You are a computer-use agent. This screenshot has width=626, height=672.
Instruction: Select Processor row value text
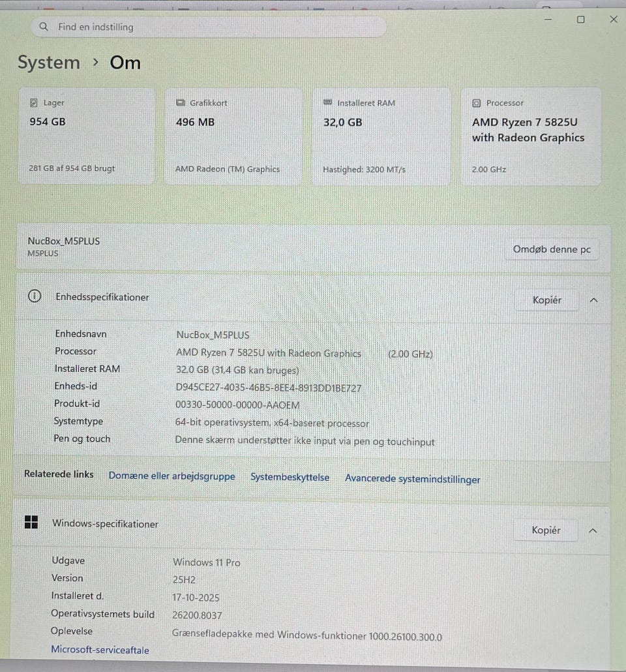pos(305,354)
